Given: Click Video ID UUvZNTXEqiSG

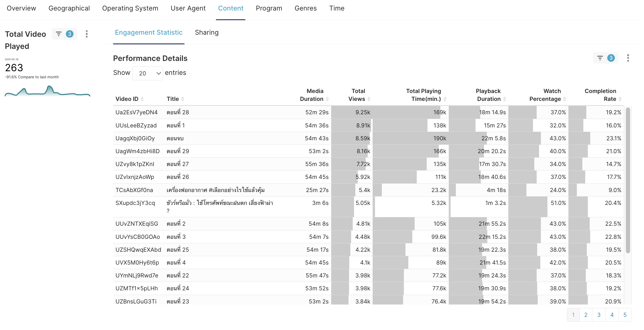Looking at the screenshot, I should pos(137,224).
